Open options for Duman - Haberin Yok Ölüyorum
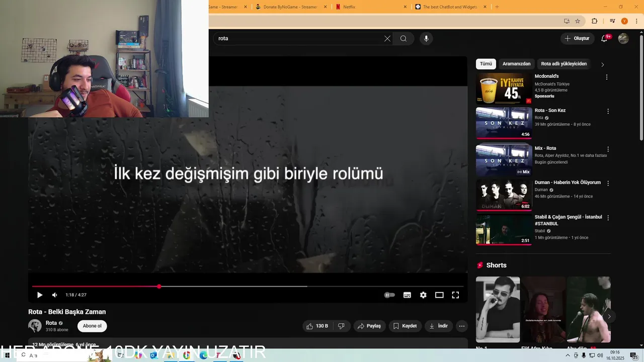 tap(608, 184)
